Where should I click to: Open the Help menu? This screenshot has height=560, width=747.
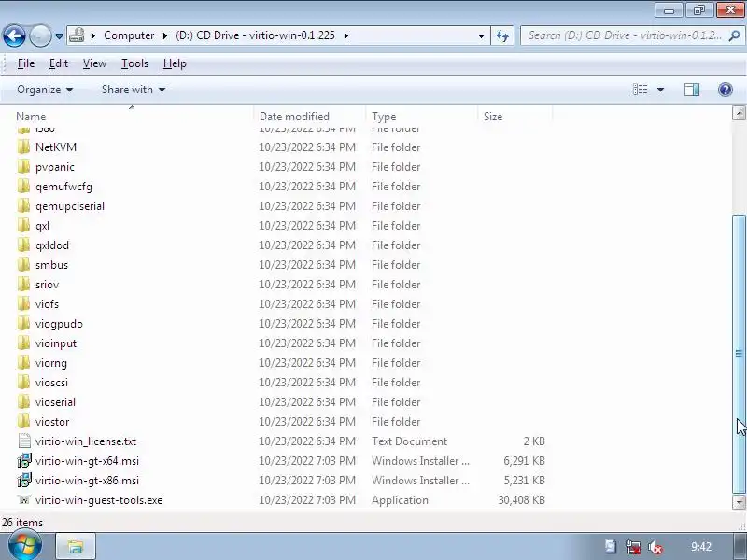175,63
